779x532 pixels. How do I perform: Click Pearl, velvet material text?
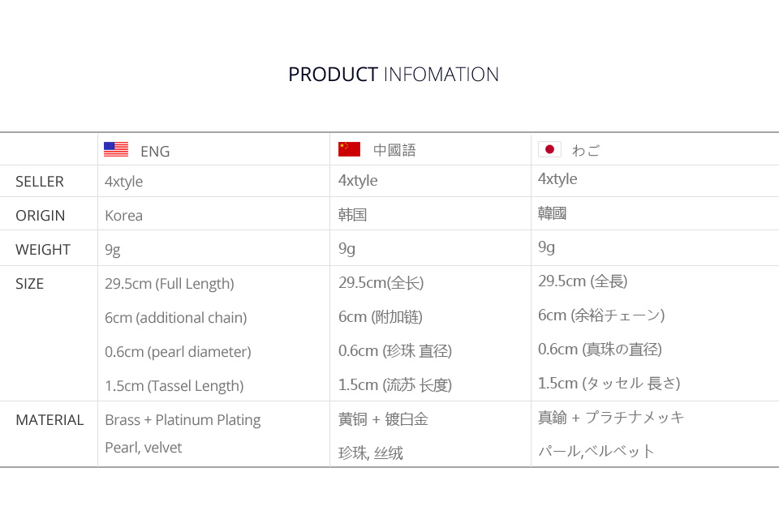pos(143,448)
